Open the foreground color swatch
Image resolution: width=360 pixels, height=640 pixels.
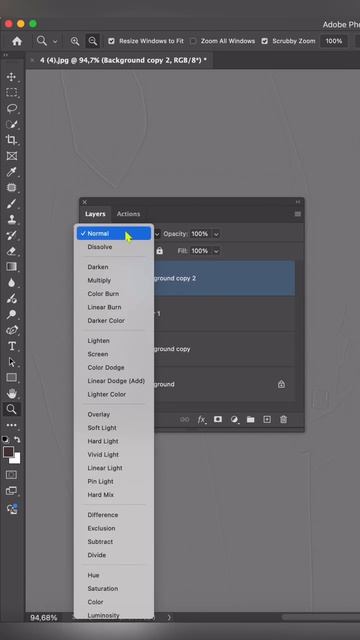coord(8,451)
